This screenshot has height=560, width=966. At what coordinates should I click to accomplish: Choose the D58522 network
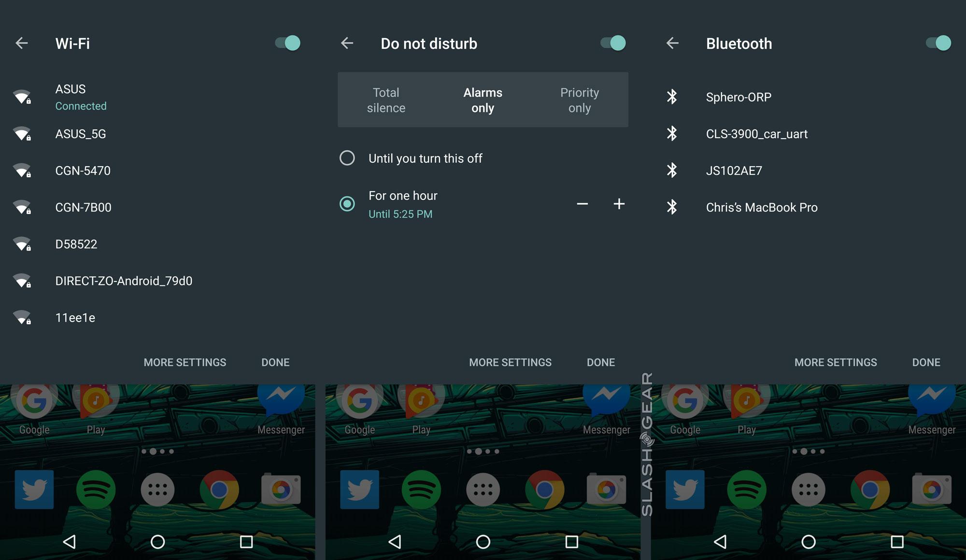(x=157, y=244)
